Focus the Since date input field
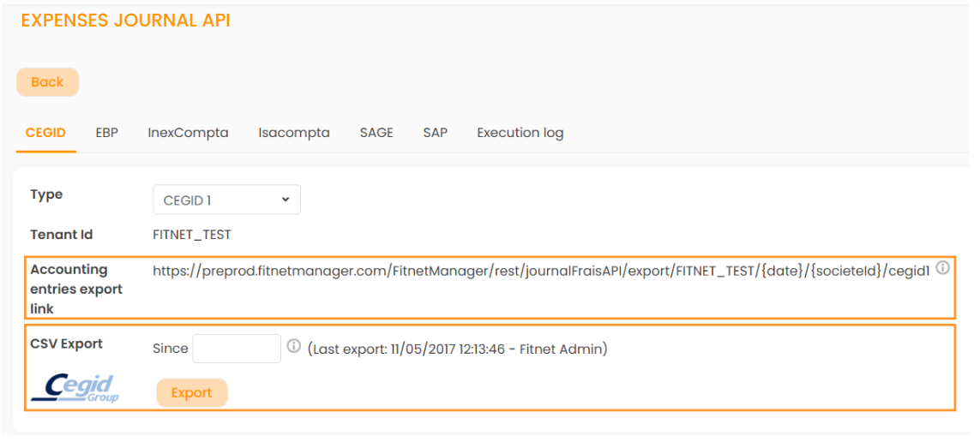This screenshot has width=980, height=442. click(237, 349)
